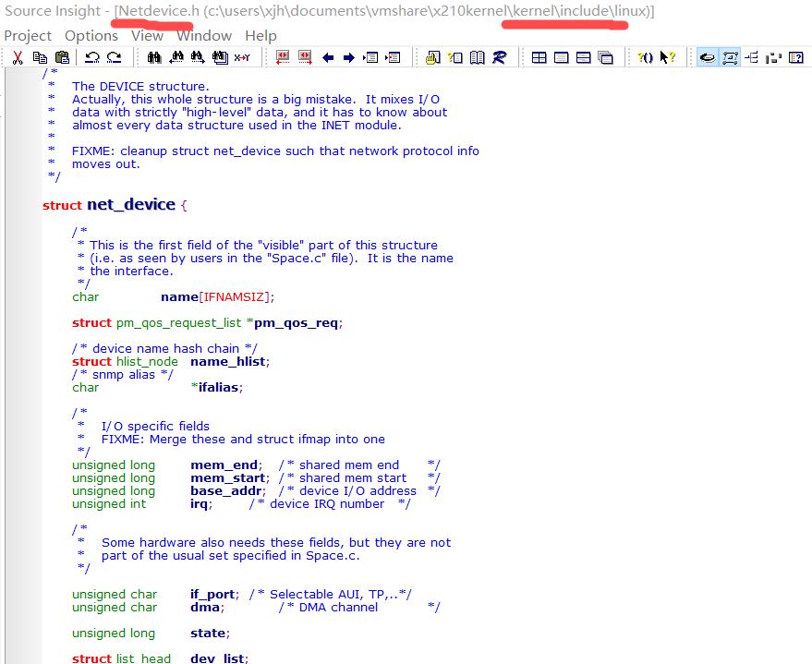812x664 pixels.
Task: Toggle the Project Window blocks icon
Action: tap(773, 57)
